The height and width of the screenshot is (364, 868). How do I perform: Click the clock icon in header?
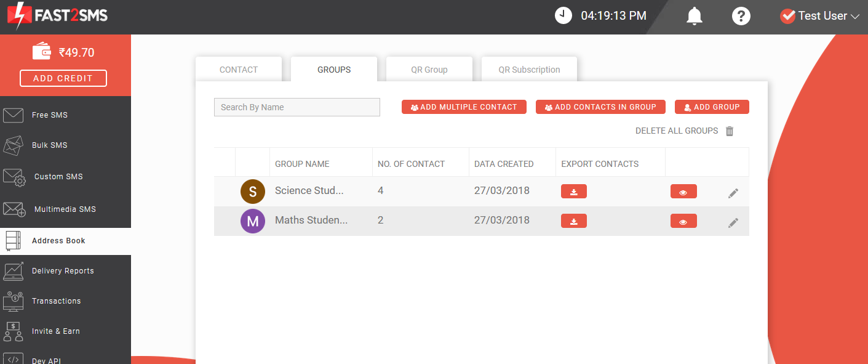pyautogui.click(x=563, y=15)
